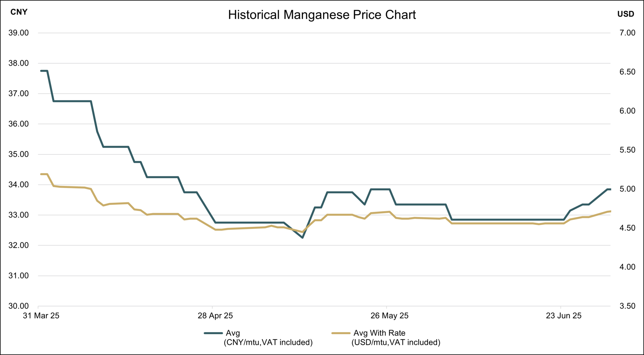Click the teal line's lowest dip point
Screen dimensions: 644x355
point(303,238)
